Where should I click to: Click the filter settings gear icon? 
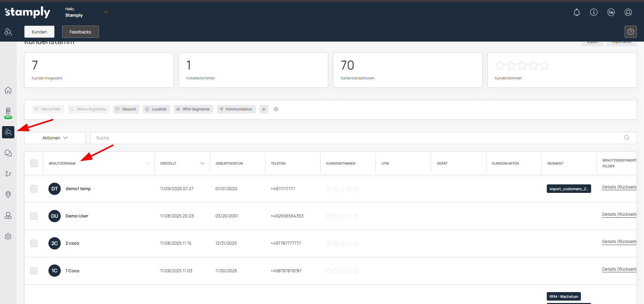[276, 109]
